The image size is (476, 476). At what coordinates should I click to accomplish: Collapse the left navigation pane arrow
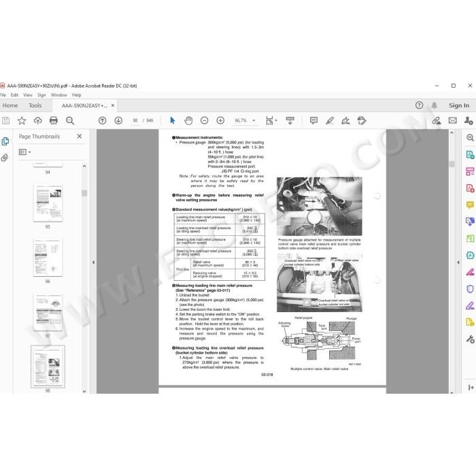tap(94, 262)
